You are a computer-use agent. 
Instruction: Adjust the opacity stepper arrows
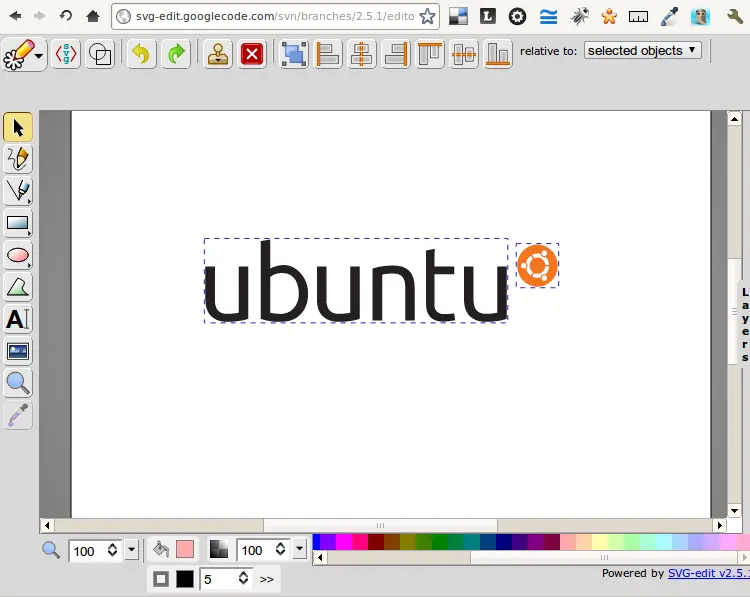(x=281, y=549)
